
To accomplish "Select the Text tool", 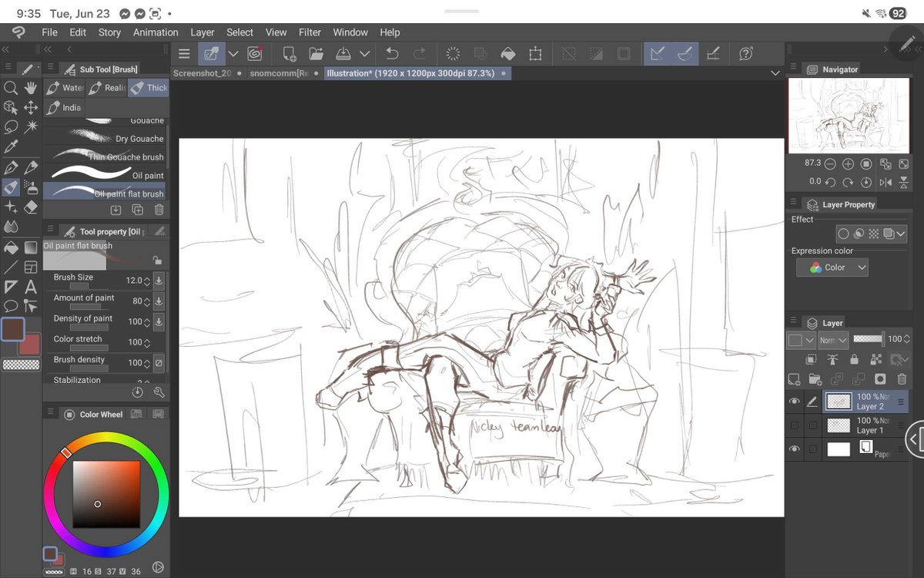I will point(31,287).
